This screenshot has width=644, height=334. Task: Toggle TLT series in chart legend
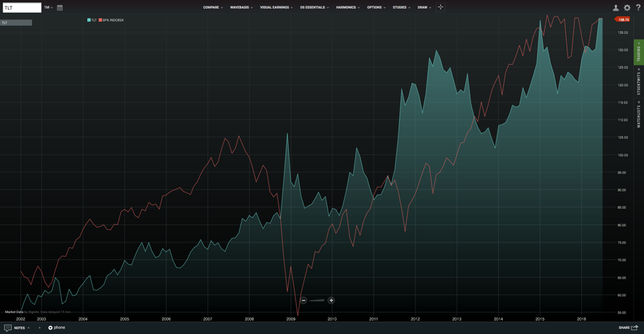coord(92,20)
